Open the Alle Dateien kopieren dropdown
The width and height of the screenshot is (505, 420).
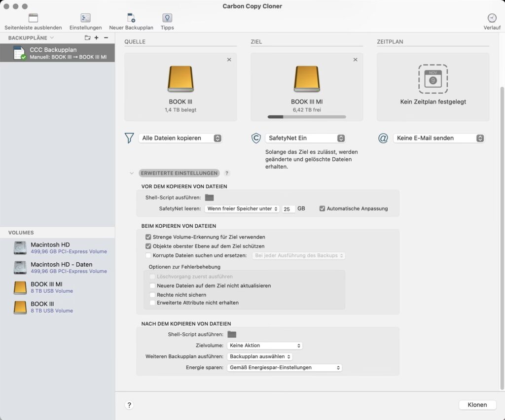(180, 139)
